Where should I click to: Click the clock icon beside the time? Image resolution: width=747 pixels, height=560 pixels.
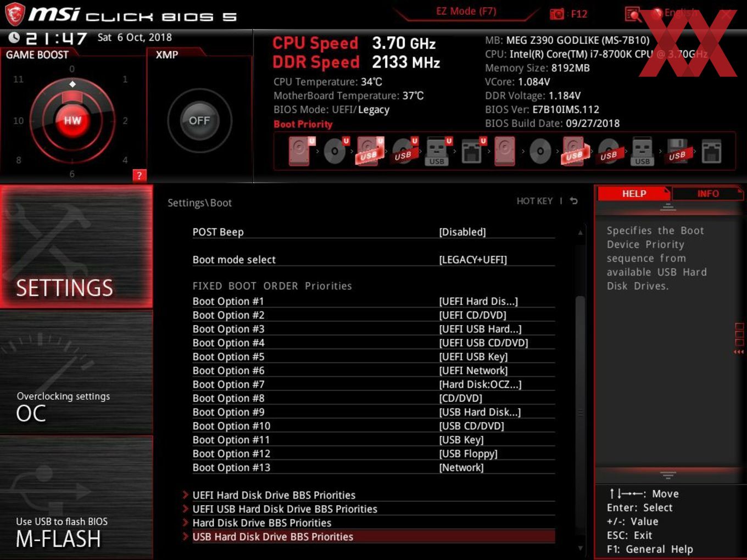14,37
